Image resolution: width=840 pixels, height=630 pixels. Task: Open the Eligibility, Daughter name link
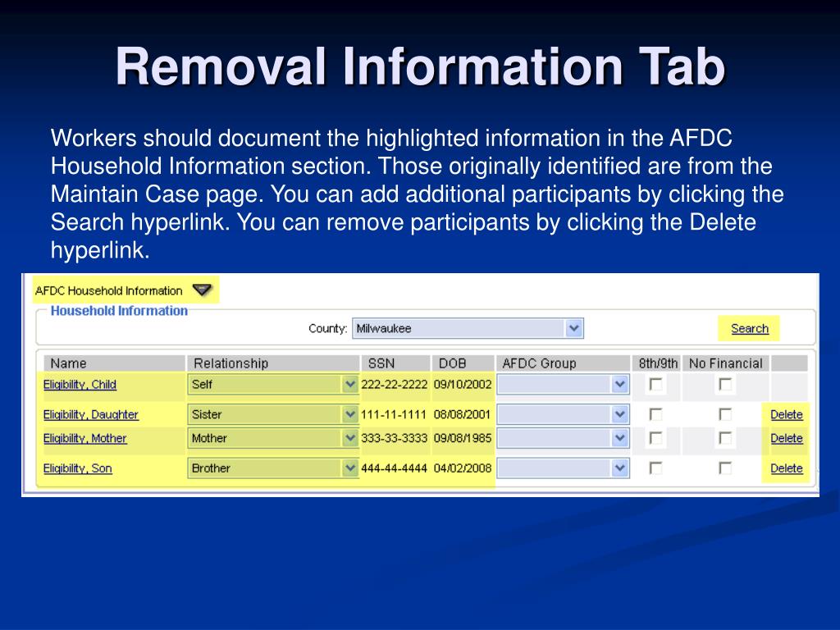(90, 414)
